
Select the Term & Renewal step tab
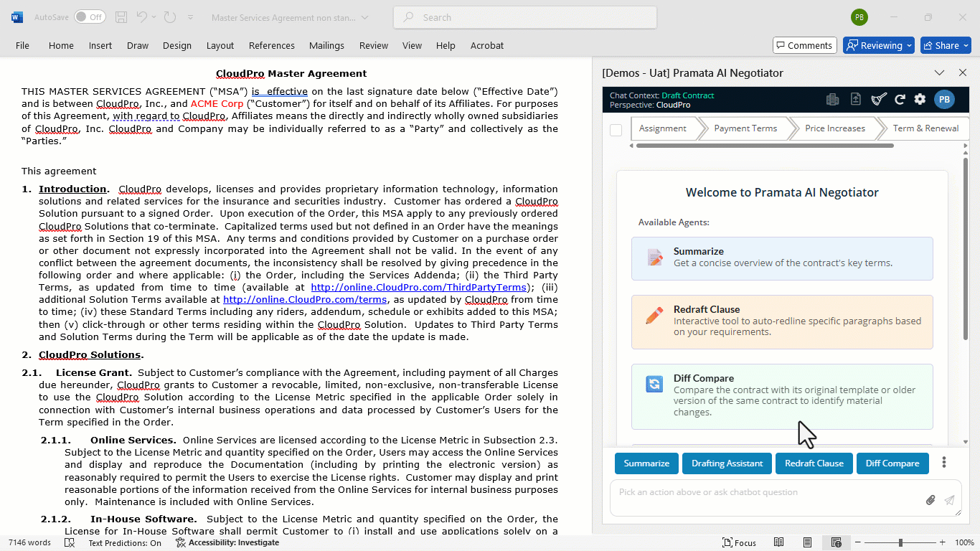925,128
